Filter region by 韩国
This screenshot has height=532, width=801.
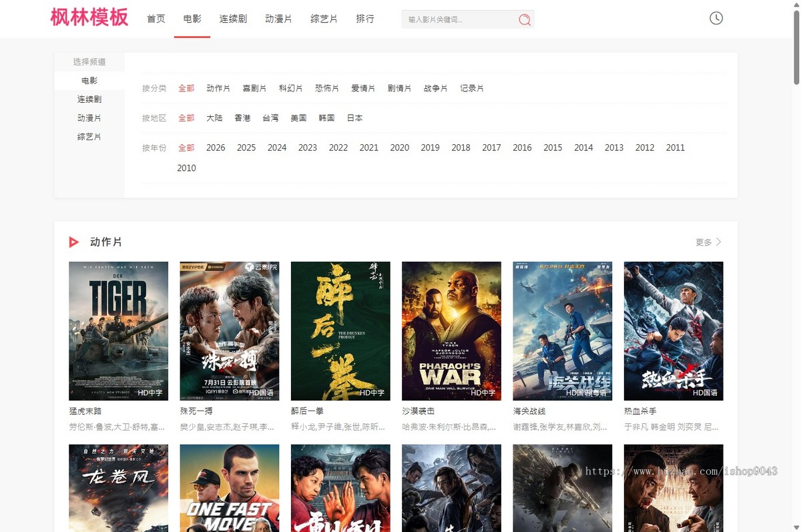click(x=326, y=118)
